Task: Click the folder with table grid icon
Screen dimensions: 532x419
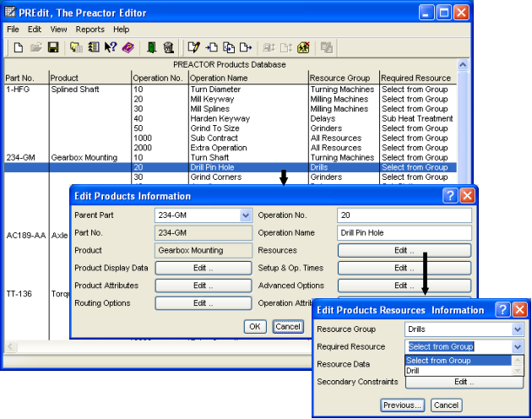Action: click(x=76, y=47)
